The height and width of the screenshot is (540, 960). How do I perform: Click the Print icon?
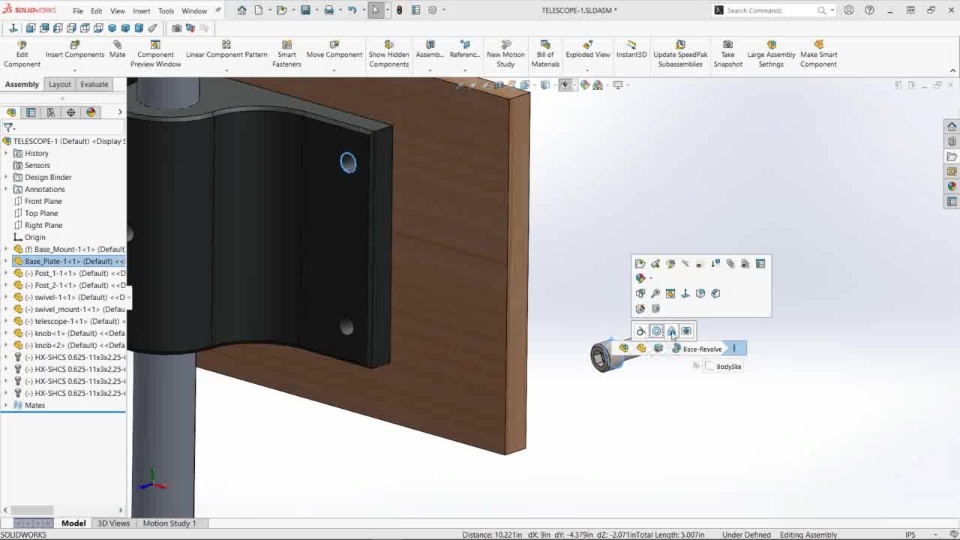coord(329,10)
